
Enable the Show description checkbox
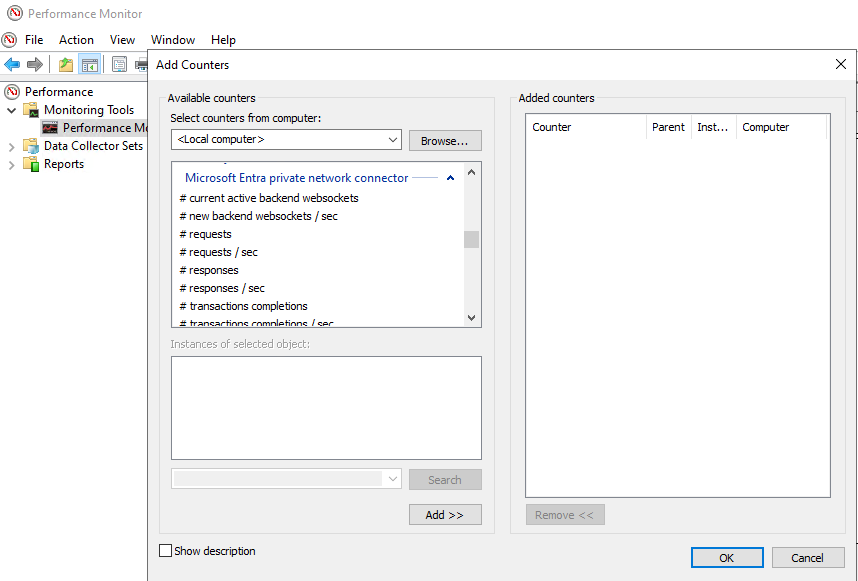click(165, 550)
